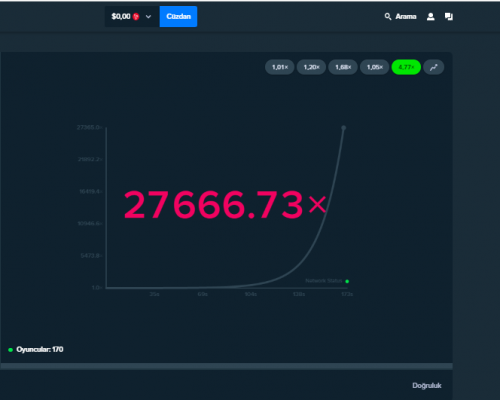
Task: Select the 1,01× history result pill
Action: [x=280, y=67]
